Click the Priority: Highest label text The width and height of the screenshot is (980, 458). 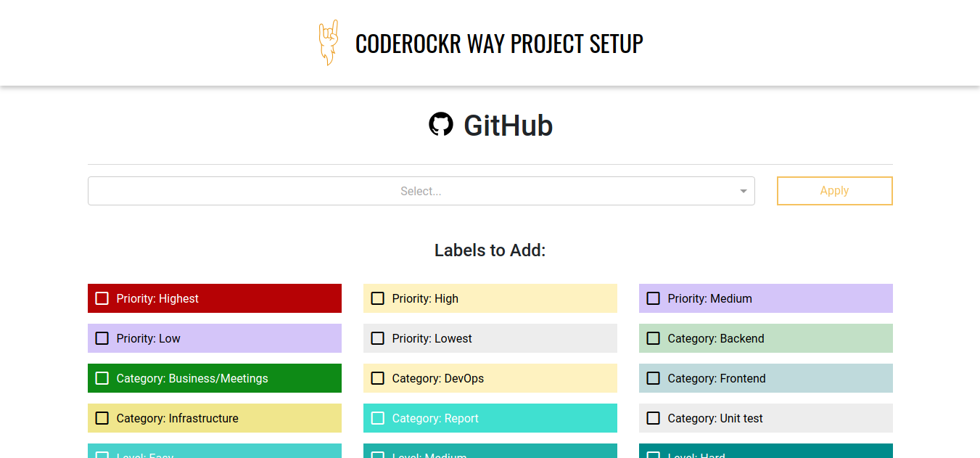point(157,298)
